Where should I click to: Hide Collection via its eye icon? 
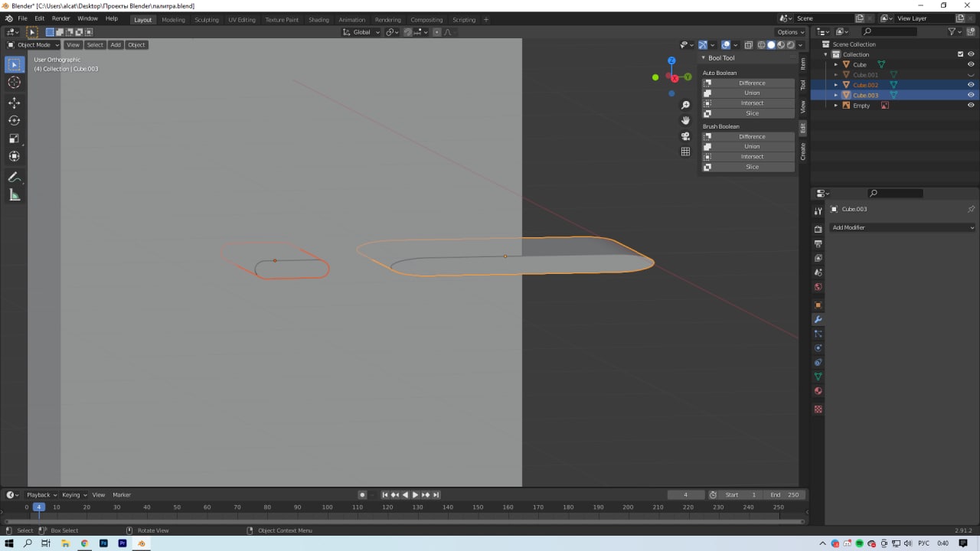pos(971,54)
